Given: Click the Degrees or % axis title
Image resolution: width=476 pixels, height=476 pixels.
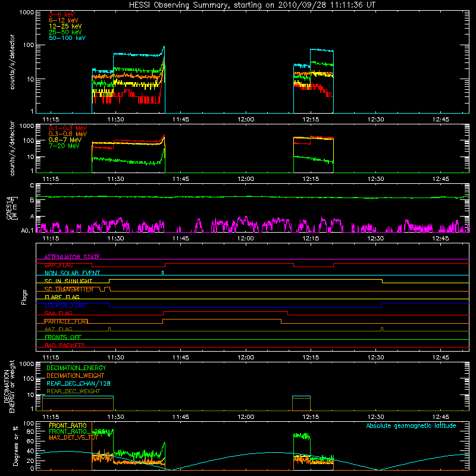Looking at the screenshot, I should point(15,446).
